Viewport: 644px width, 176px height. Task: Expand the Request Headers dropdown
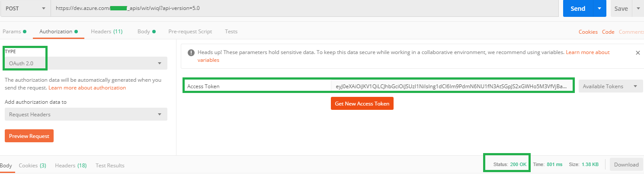coord(86,115)
